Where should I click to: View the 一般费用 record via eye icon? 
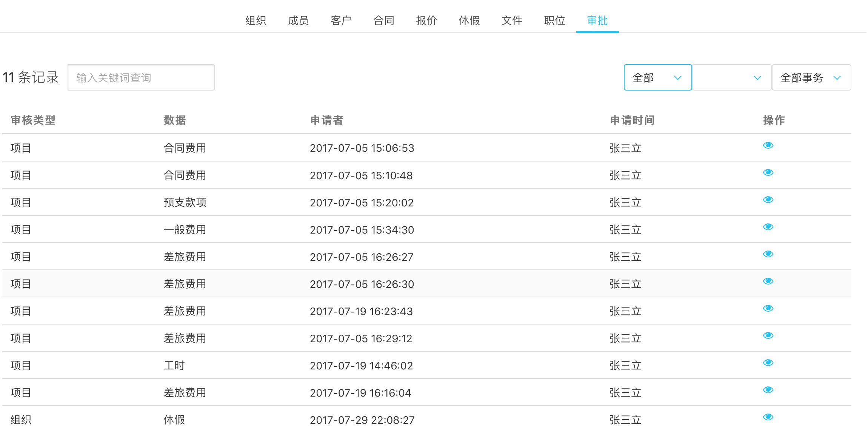768,227
